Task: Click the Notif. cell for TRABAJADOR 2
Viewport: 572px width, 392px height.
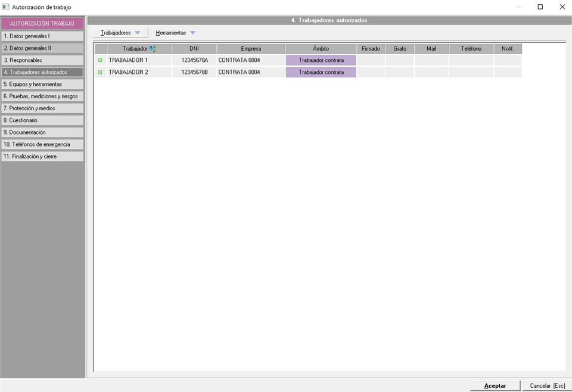Action: (508, 72)
